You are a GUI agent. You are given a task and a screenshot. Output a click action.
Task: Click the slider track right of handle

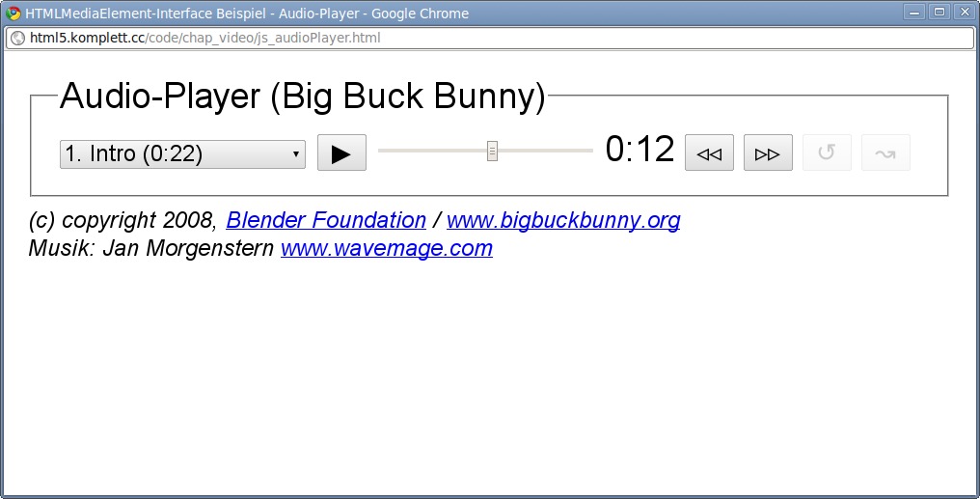coord(545,152)
